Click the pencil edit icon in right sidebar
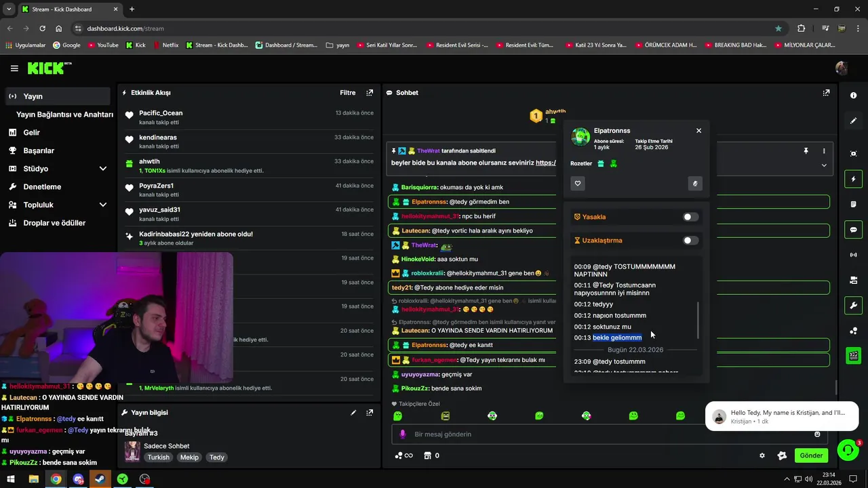This screenshot has width=868, height=488. click(853, 121)
